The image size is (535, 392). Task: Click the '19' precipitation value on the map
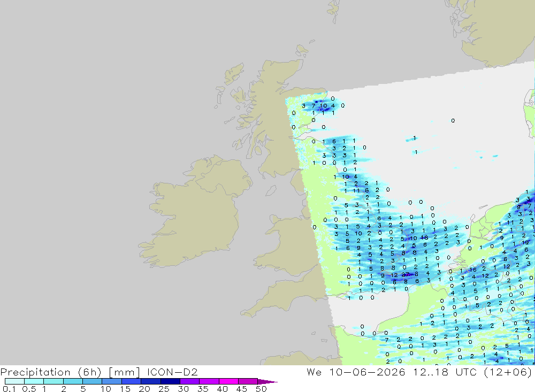pos(525,243)
